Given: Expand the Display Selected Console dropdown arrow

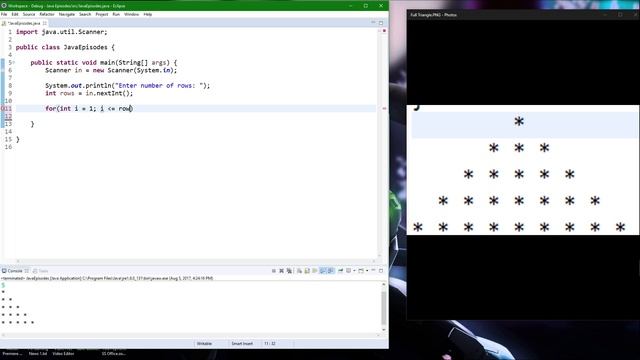Looking at the screenshot, I should point(354,271).
